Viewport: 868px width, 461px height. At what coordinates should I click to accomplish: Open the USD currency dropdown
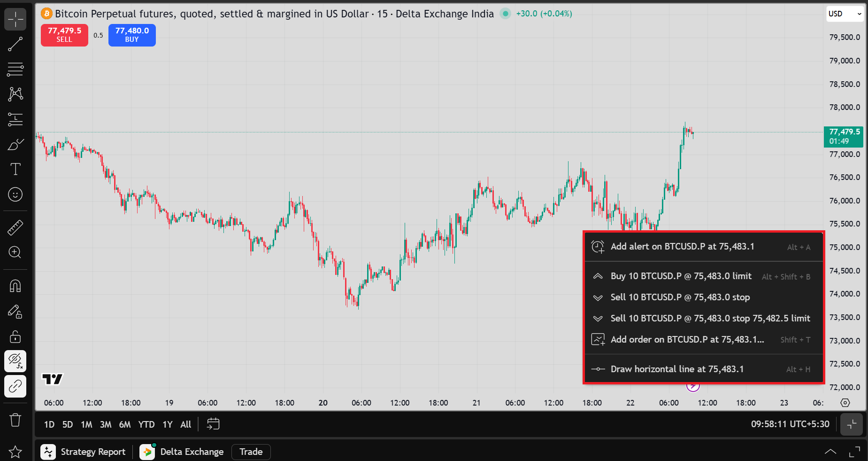(x=845, y=14)
